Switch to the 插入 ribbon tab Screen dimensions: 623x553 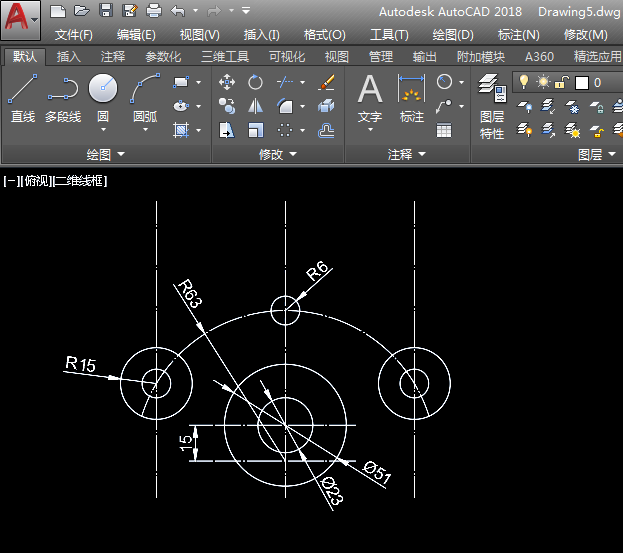69,57
